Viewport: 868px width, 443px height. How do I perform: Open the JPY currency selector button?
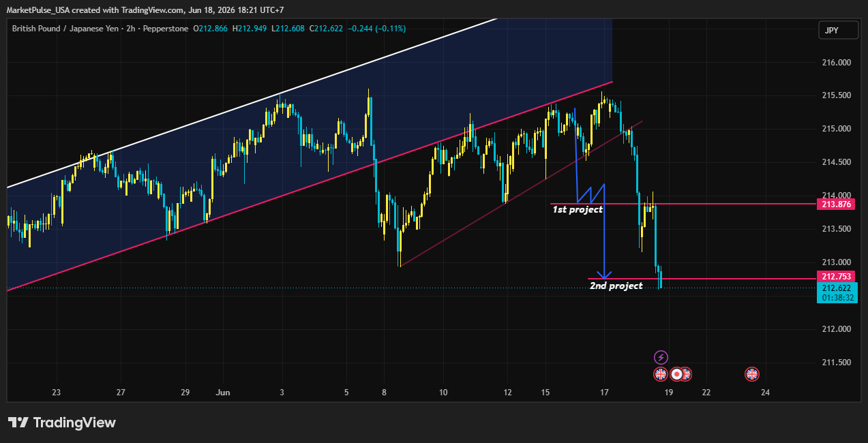pyautogui.click(x=838, y=30)
